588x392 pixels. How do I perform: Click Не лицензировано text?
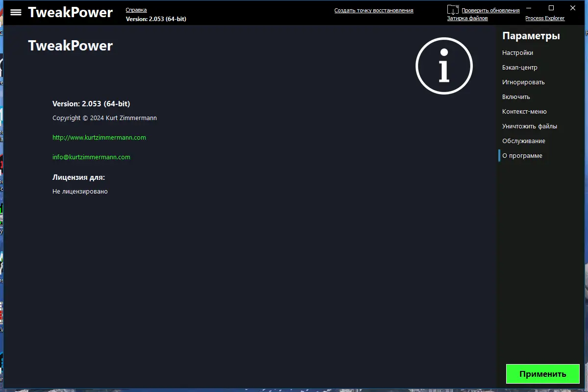[80, 192]
